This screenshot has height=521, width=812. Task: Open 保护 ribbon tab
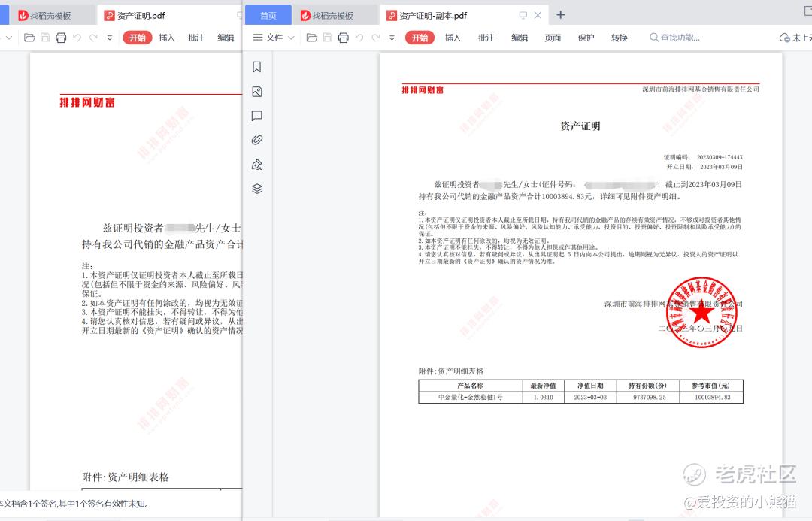(586, 38)
